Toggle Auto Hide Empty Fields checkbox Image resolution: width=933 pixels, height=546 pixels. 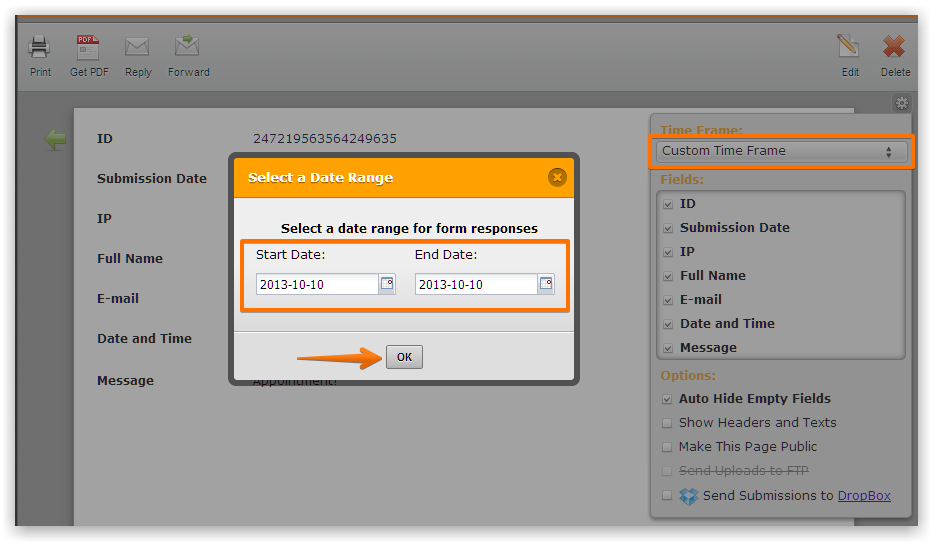coord(667,398)
